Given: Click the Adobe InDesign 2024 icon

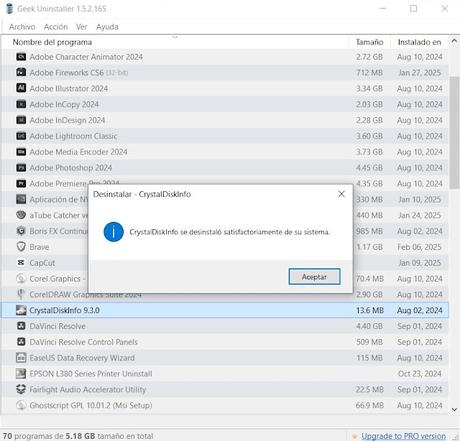Looking at the screenshot, I should click(21, 120).
